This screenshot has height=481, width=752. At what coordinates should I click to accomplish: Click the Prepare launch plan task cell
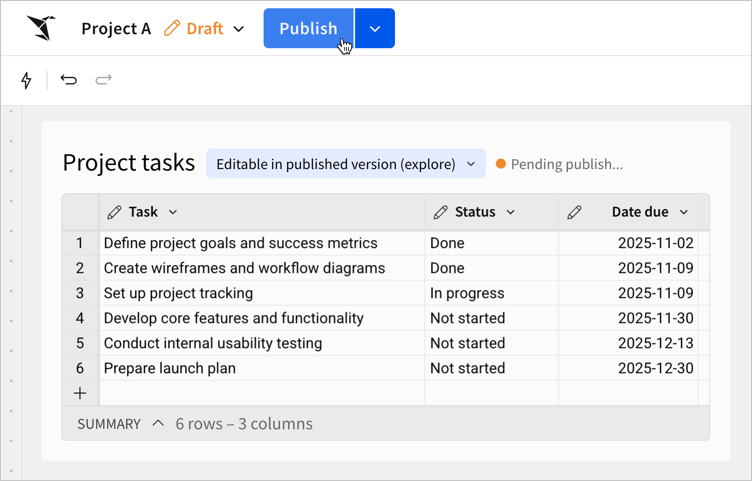170,368
